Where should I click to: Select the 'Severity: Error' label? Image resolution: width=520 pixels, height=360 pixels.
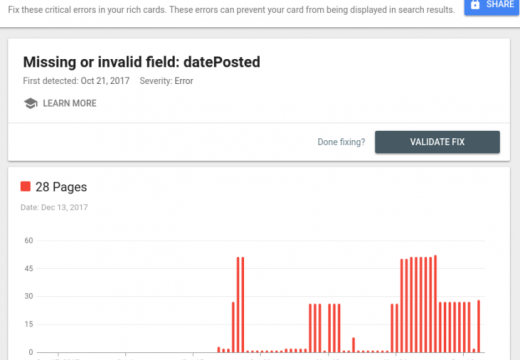coord(166,81)
